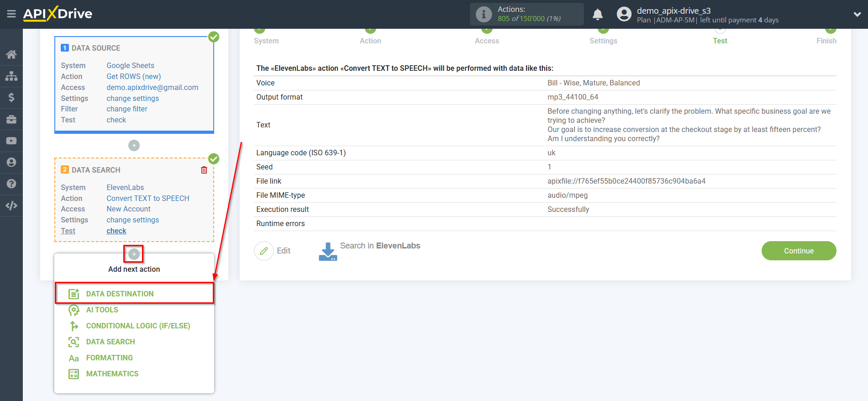
Task: Open the hamburger menu
Action: click(x=11, y=14)
